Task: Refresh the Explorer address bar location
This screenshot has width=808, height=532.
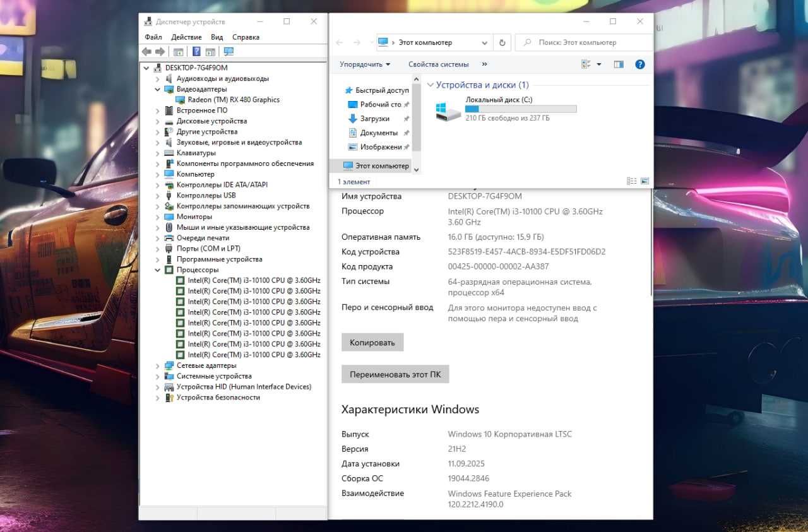Action: tap(502, 42)
